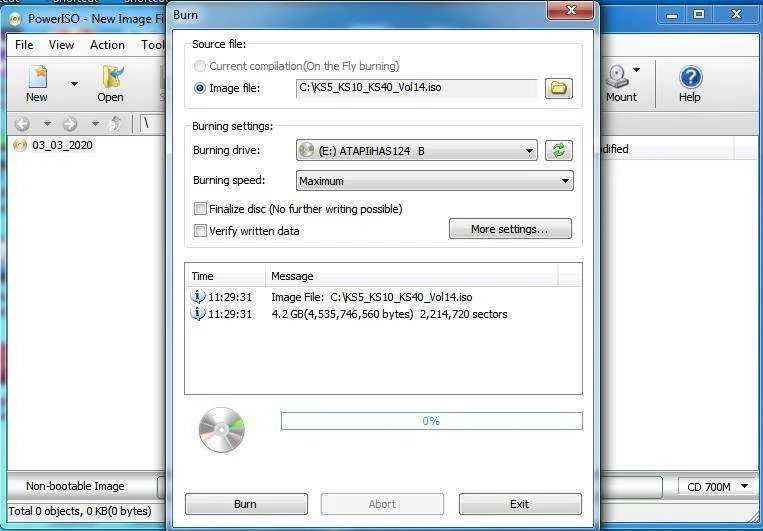Click the More settings button

pos(510,229)
